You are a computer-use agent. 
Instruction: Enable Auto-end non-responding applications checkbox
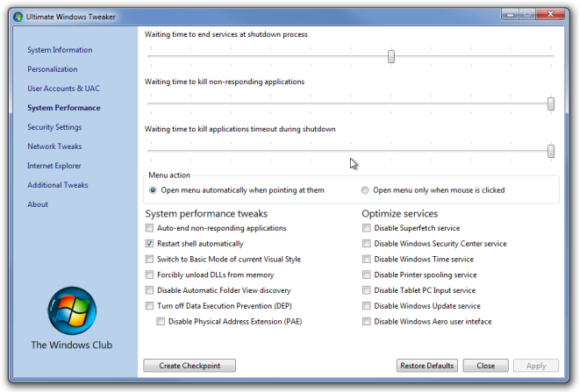[149, 228]
